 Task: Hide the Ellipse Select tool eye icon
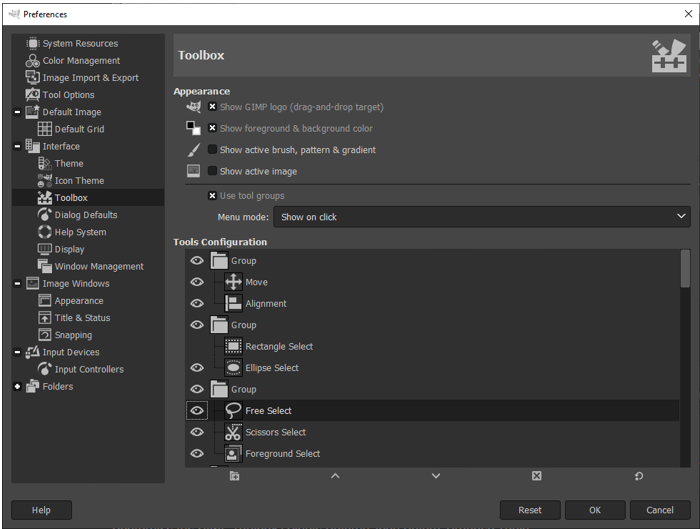[197, 368]
